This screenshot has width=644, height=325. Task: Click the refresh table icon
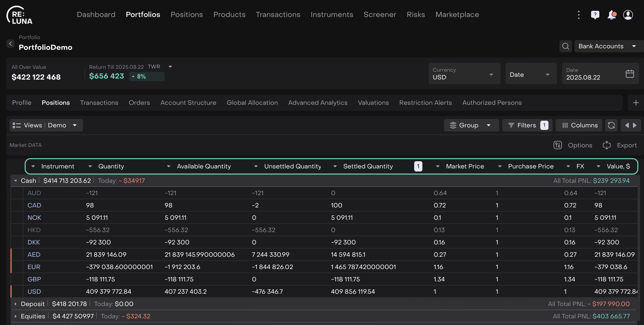point(611,125)
